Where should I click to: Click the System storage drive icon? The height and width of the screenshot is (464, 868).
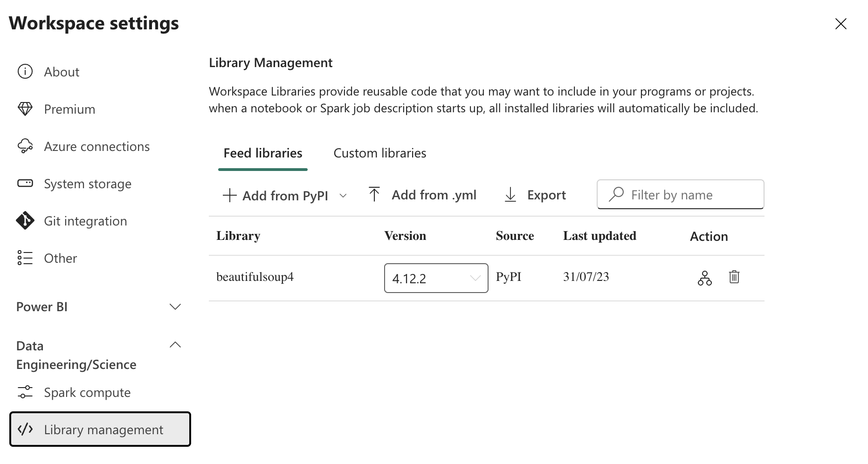point(25,184)
